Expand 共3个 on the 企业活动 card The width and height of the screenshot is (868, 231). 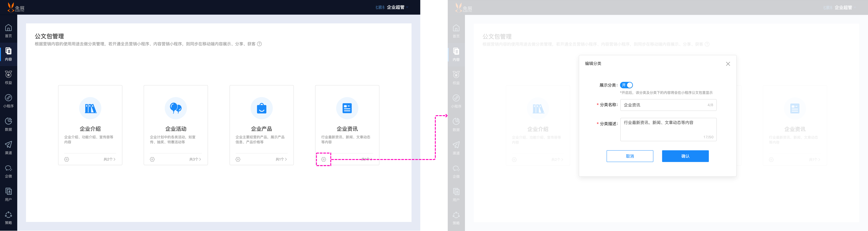(195, 159)
